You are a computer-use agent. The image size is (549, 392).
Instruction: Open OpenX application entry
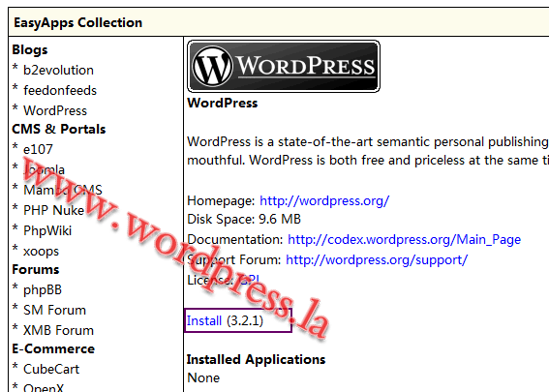click(44, 388)
